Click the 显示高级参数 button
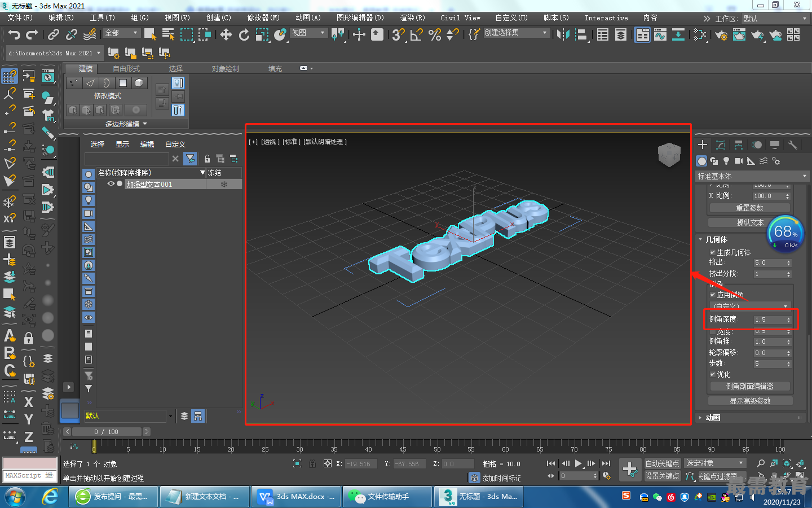 [x=750, y=401]
